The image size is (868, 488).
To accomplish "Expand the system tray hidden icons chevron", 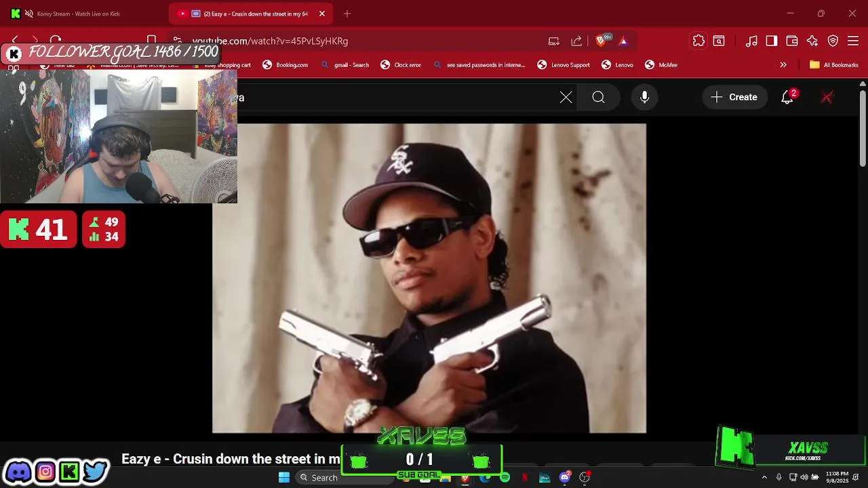I will tap(764, 477).
